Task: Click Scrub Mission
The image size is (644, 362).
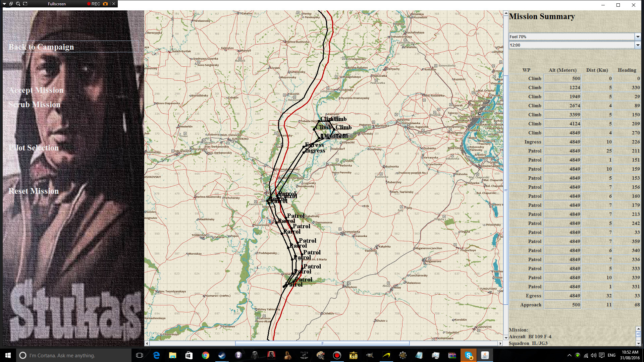Action: (x=35, y=105)
